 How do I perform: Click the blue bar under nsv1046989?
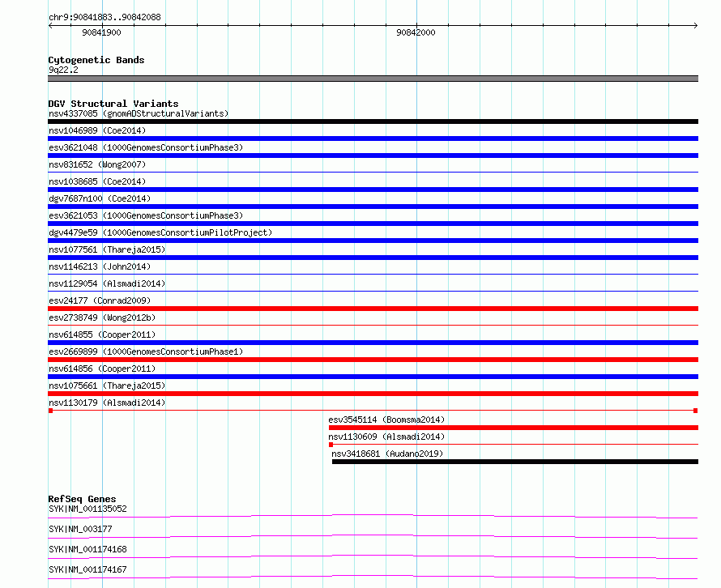(373, 138)
